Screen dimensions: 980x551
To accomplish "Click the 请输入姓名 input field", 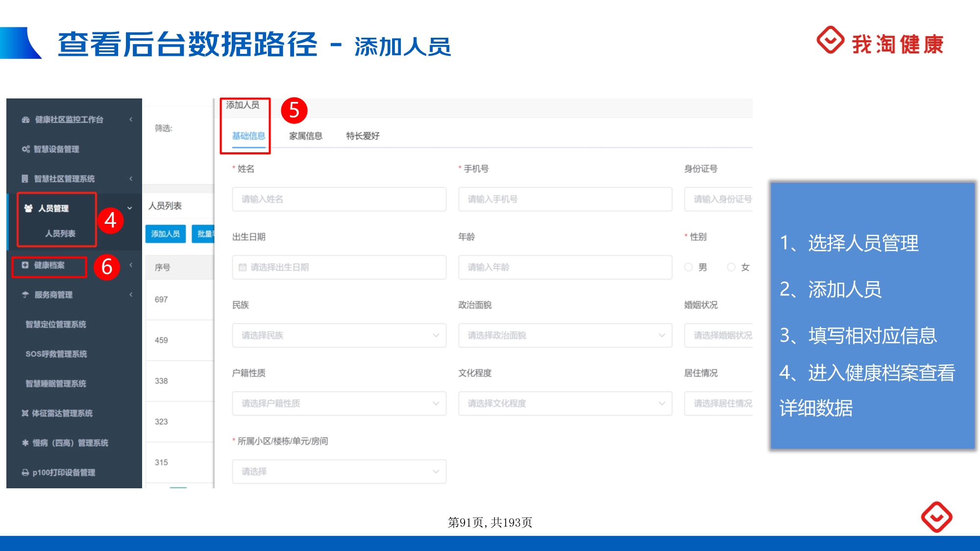I will (339, 199).
